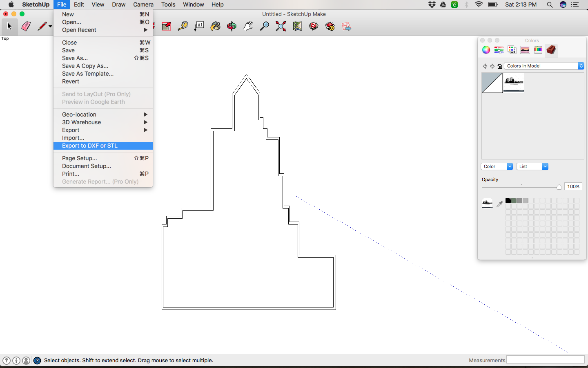Viewport: 588px width, 368px height.
Task: Open Colors In Model dropdown
Action: click(544, 66)
